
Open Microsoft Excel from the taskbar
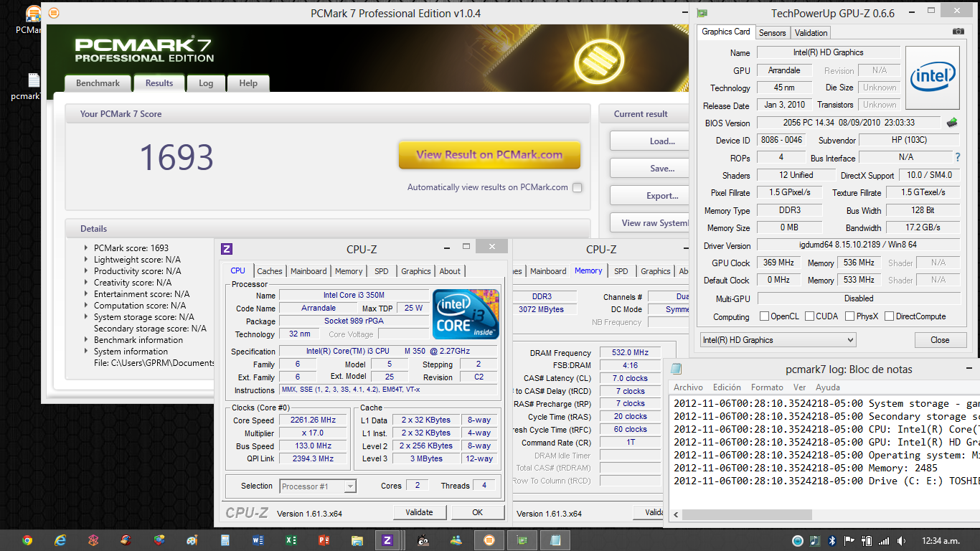point(291,540)
